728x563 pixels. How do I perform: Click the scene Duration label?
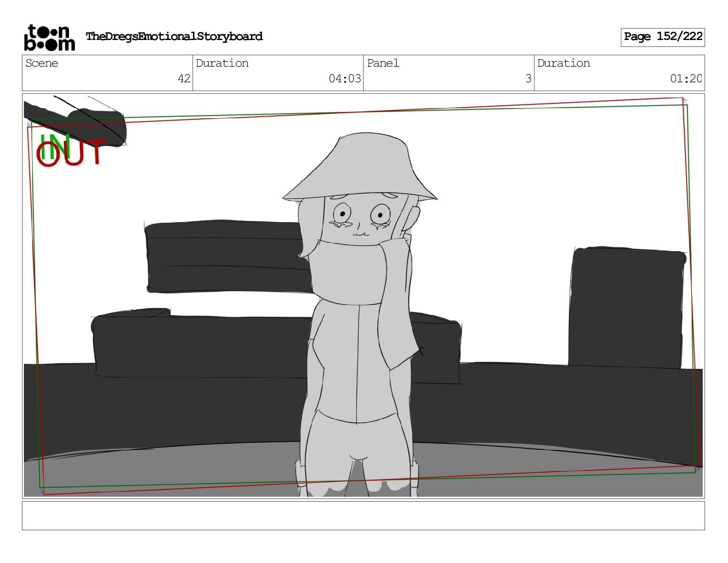pyautogui.click(x=222, y=63)
